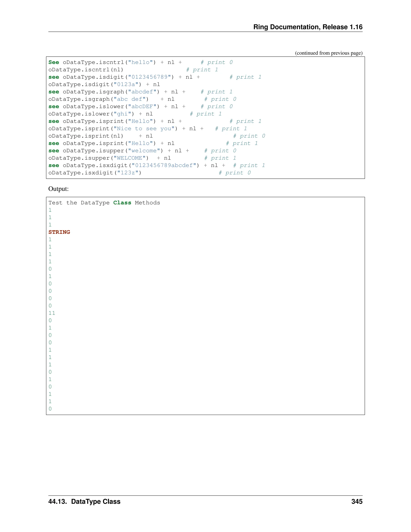Click the continued from previous page note

tap(329, 53)
